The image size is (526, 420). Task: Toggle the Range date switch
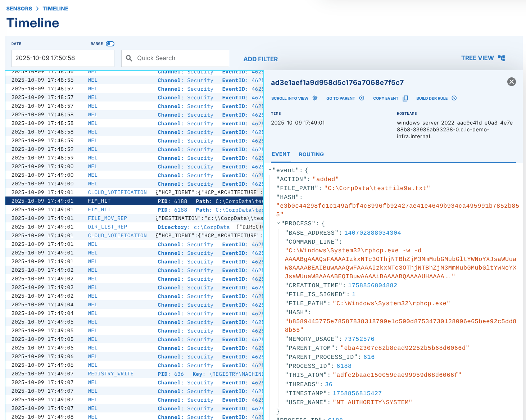(110, 44)
